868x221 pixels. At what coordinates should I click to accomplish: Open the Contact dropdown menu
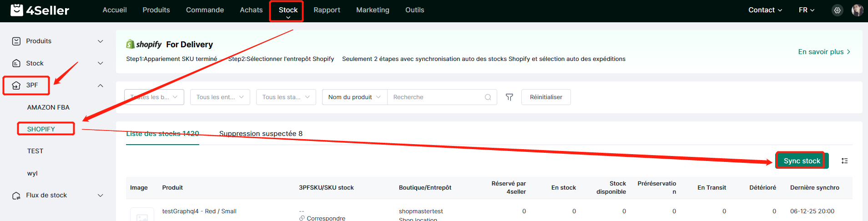(765, 10)
